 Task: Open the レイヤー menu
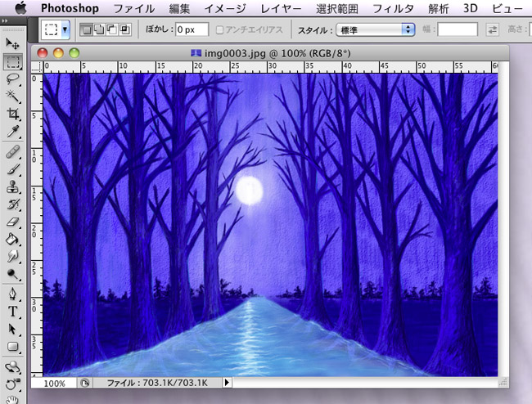[x=280, y=9]
